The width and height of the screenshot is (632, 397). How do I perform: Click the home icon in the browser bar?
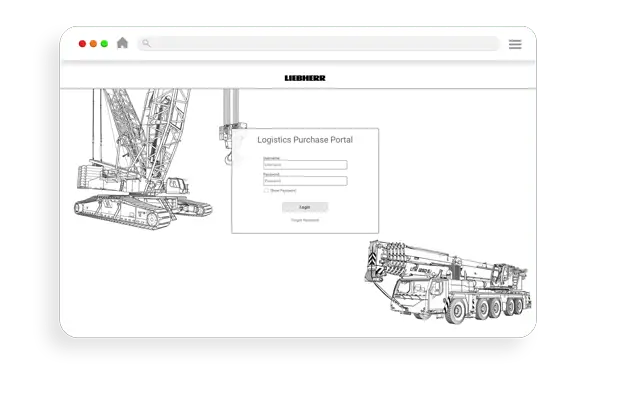(x=123, y=43)
